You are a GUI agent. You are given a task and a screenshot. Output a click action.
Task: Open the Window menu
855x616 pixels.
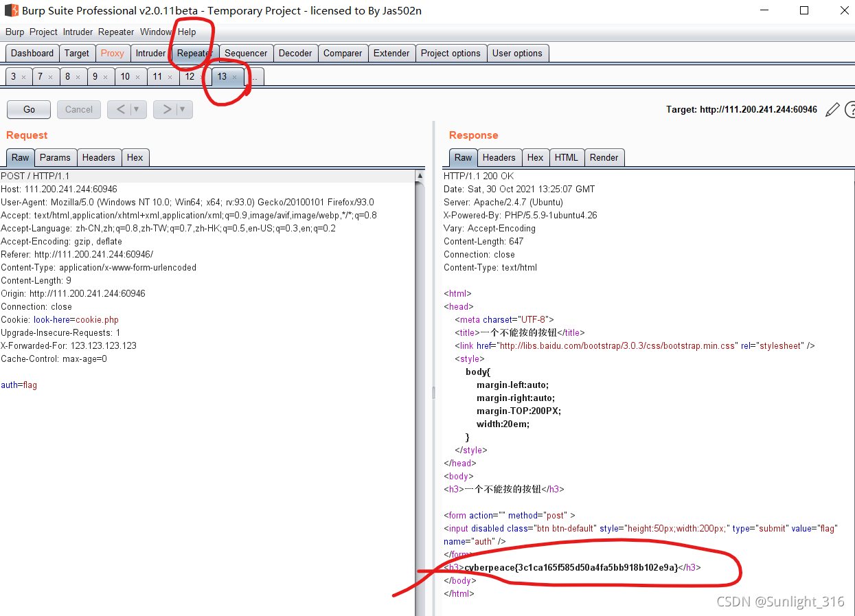[156, 32]
